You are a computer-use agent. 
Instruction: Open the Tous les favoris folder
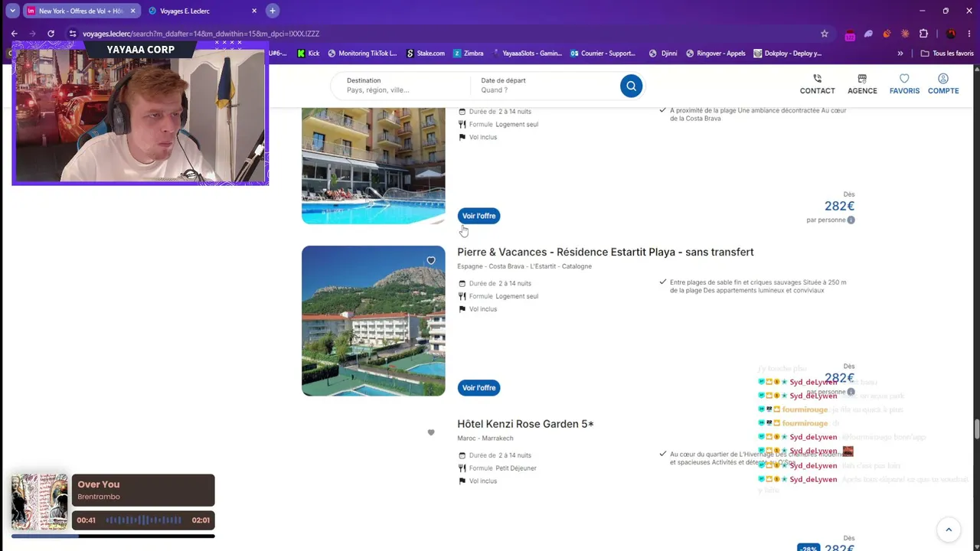[x=947, y=54]
